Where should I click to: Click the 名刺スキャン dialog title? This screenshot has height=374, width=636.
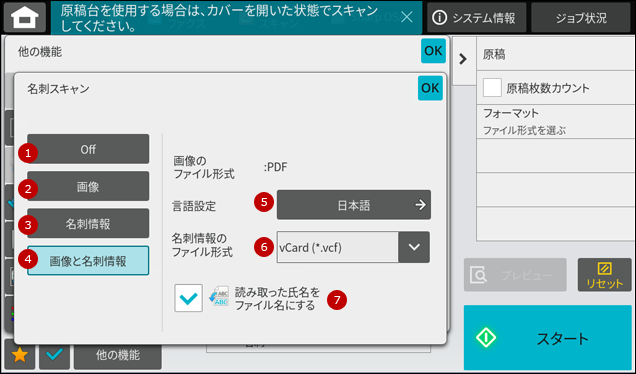[58, 88]
